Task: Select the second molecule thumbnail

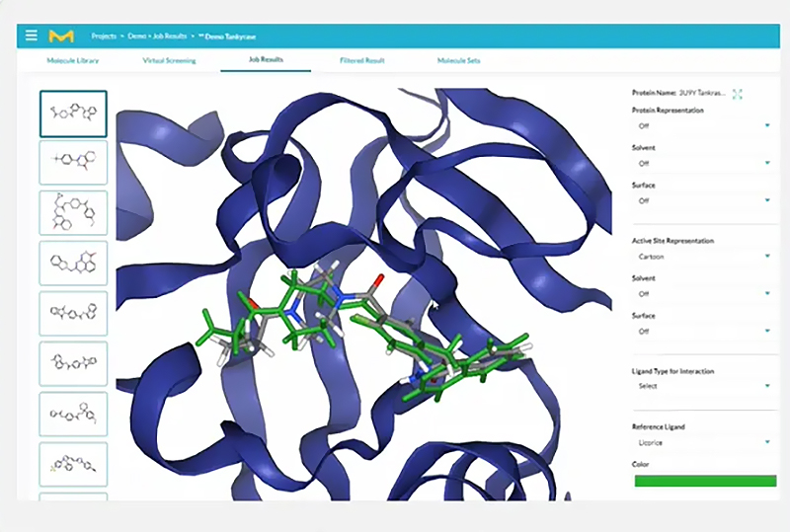Action: [73, 162]
